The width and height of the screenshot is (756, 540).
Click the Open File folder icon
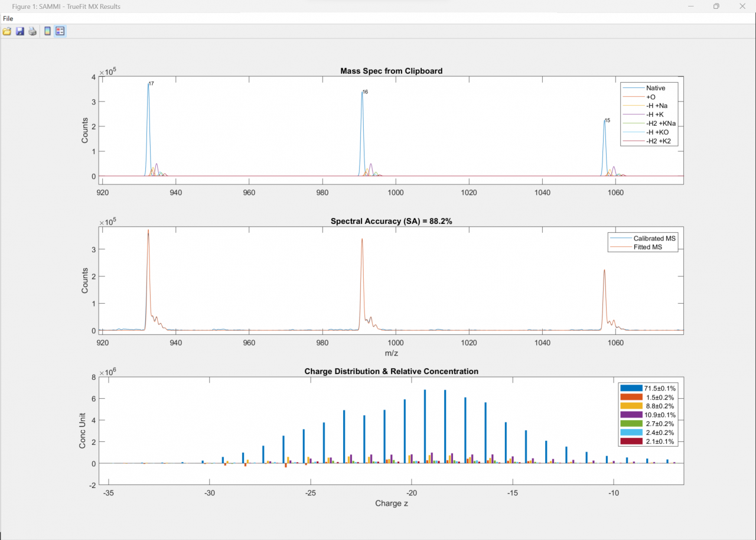(x=7, y=31)
